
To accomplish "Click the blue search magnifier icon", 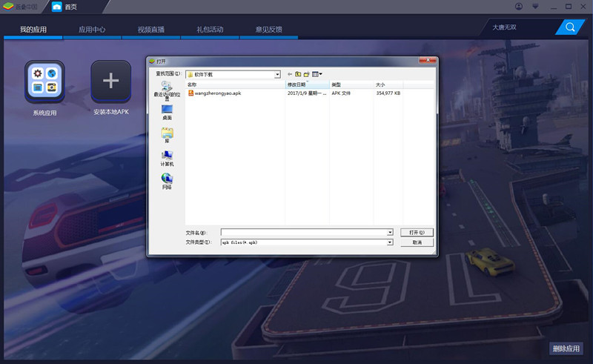I will pyautogui.click(x=570, y=27).
